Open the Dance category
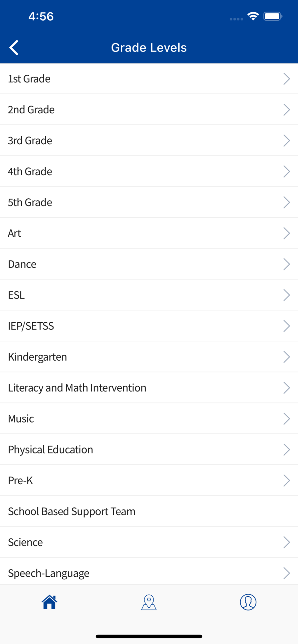Viewport: 298px width, 644px height. [149, 264]
